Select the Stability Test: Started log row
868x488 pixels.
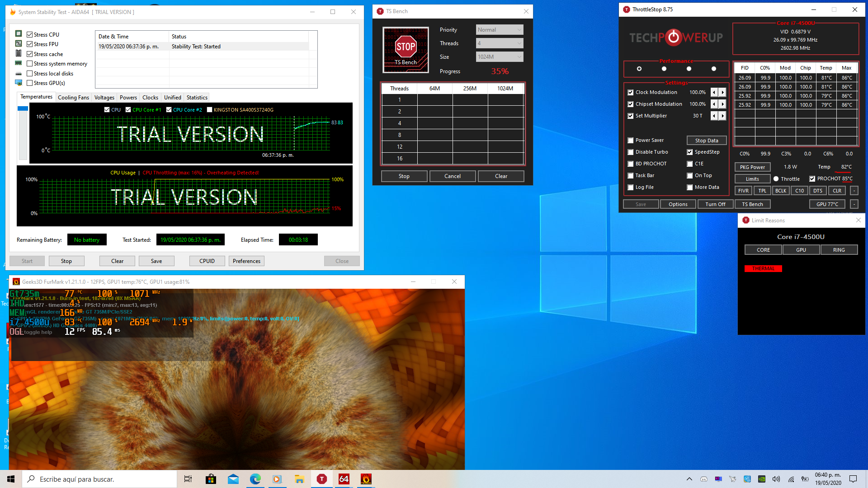203,47
